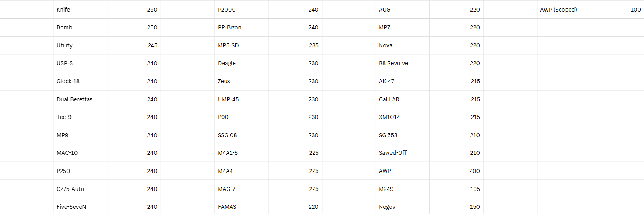Select the Zeus cell

click(x=241, y=81)
